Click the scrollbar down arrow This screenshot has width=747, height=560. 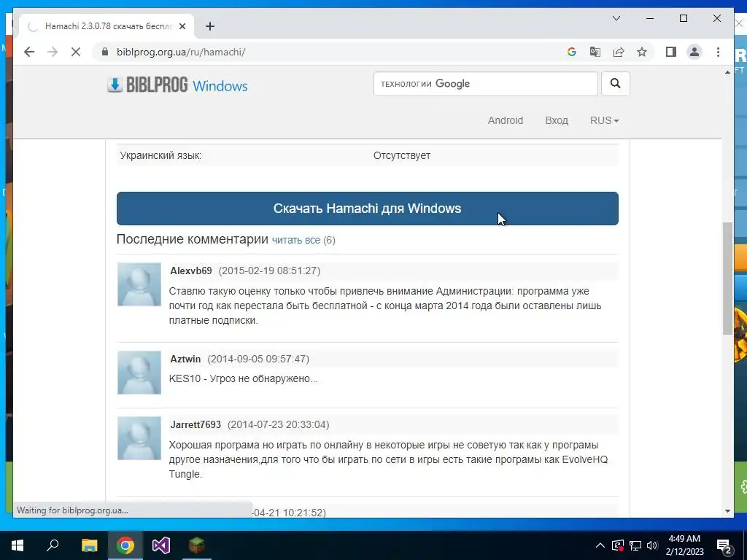[x=727, y=511]
